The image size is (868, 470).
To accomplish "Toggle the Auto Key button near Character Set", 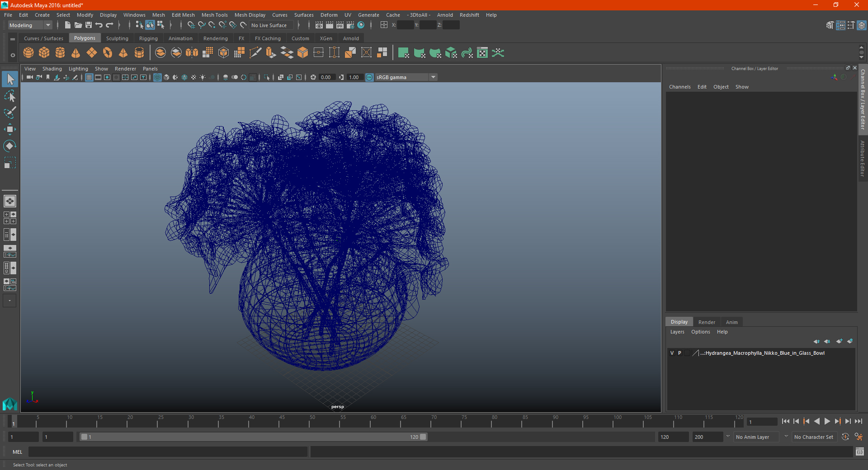I will pos(845,437).
